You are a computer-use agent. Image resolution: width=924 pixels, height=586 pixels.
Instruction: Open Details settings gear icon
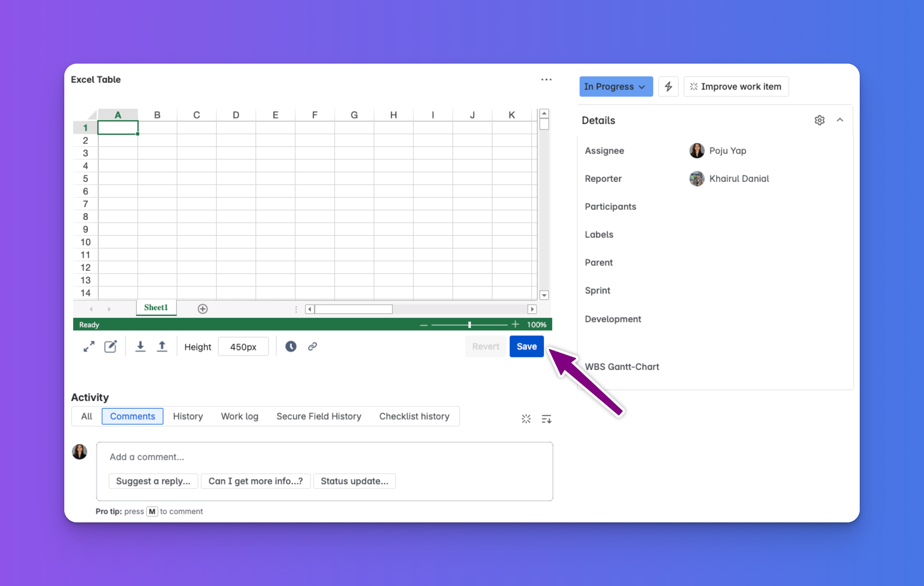[819, 120]
